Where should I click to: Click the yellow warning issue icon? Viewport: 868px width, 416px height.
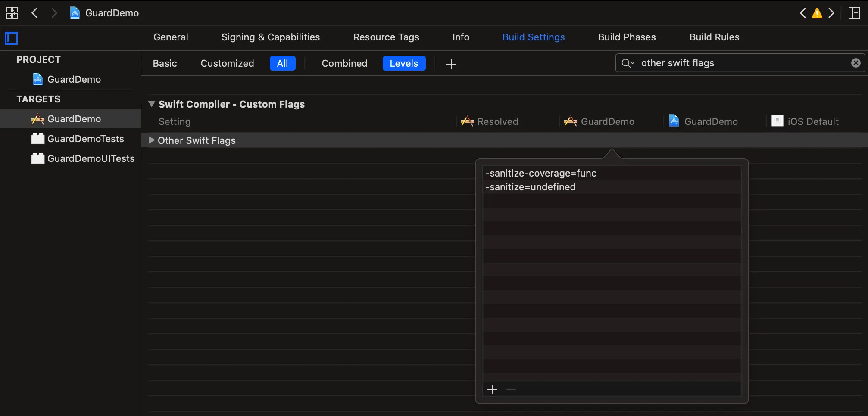coord(817,13)
